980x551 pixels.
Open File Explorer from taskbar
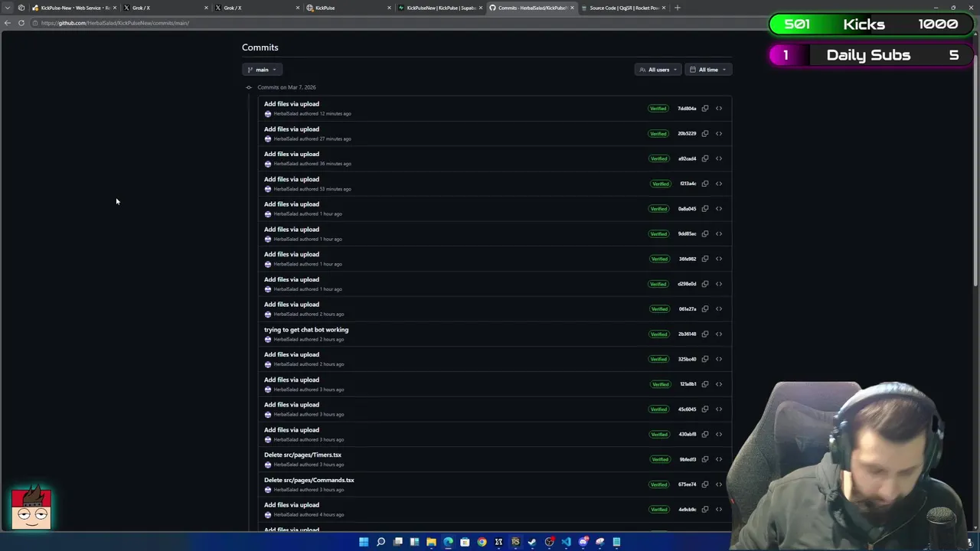(x=431, y=542)
